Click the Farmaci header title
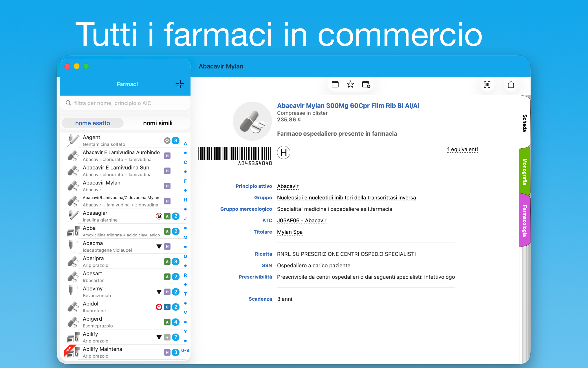The height and width of the screenshot is (368, 588). pyautogui.click(x=127, y=84)
